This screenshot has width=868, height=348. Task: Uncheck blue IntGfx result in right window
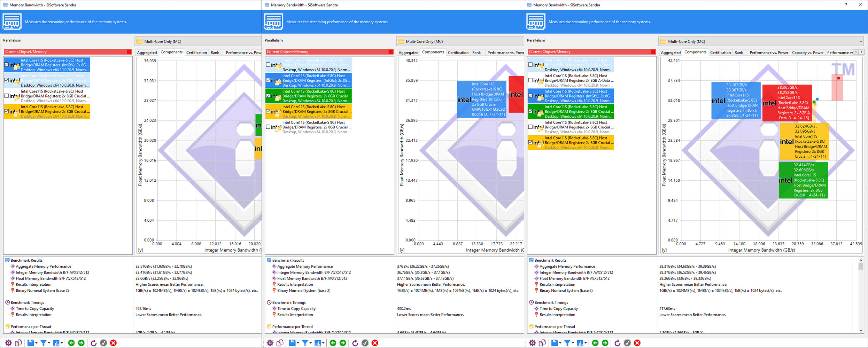530,96
